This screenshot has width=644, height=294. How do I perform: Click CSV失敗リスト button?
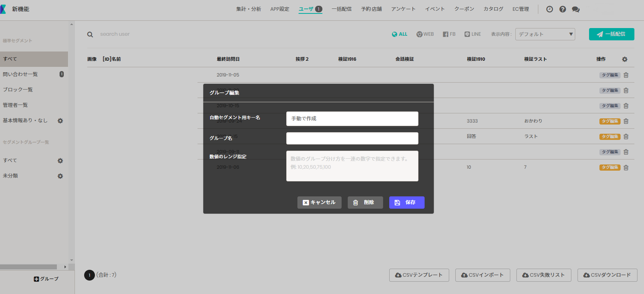(544, 275)
